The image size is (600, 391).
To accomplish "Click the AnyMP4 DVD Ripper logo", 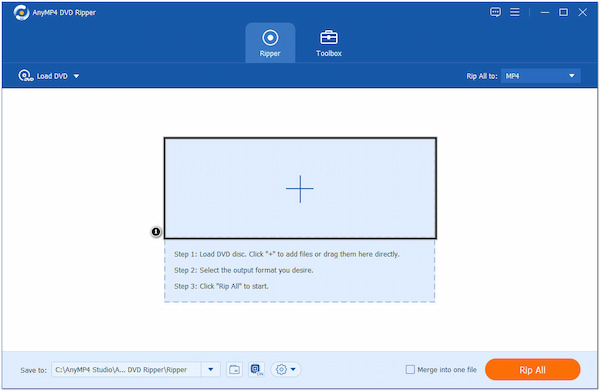I will (x=21, y=13).
